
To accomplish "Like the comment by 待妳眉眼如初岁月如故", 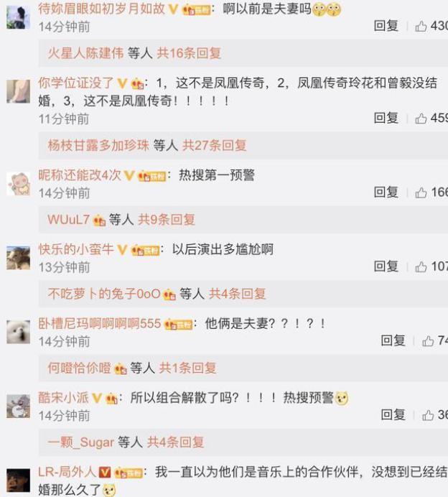I will click(421, 27).
